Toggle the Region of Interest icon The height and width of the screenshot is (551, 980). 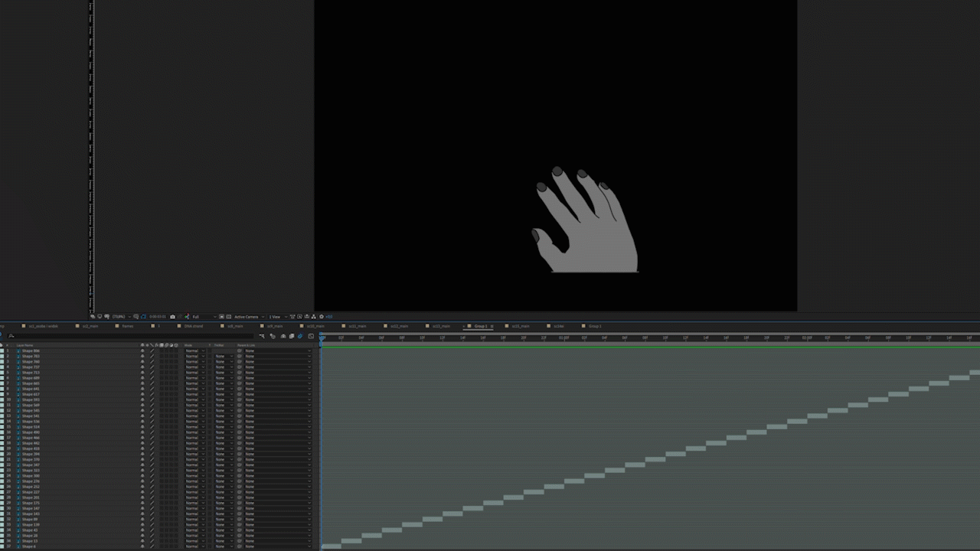(x=222, y=317)
